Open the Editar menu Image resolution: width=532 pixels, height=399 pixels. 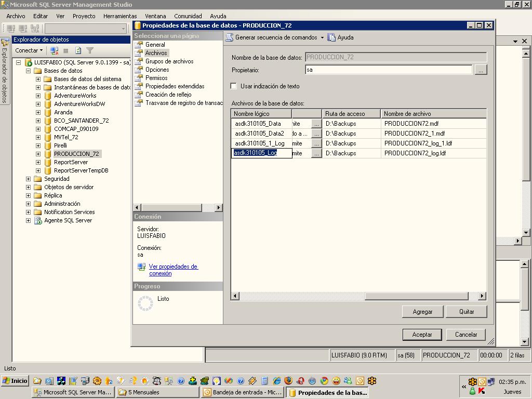pyautogui.click(x=41, y=16)
